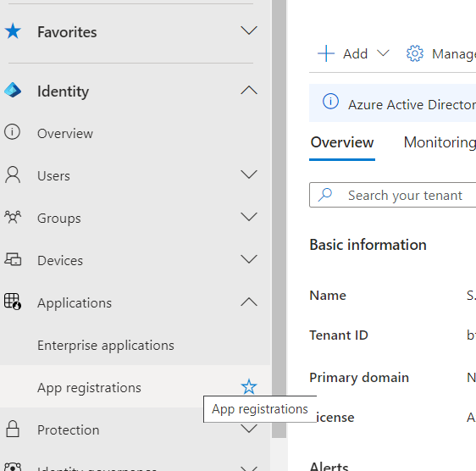
Task: Click the 'Name' field label
Action: click(x=328, y=296)
